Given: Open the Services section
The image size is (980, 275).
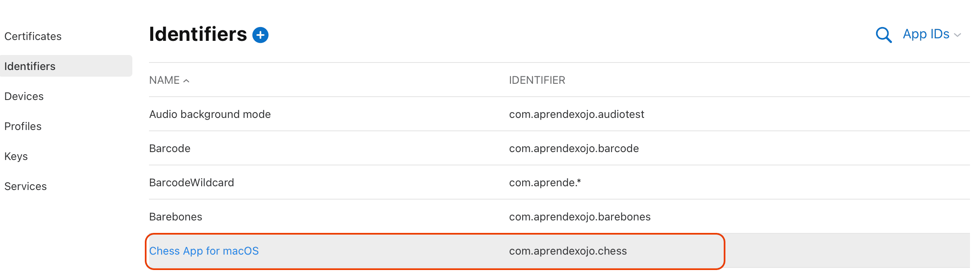Looking at the screenshot, I should (x=25, y=186).
